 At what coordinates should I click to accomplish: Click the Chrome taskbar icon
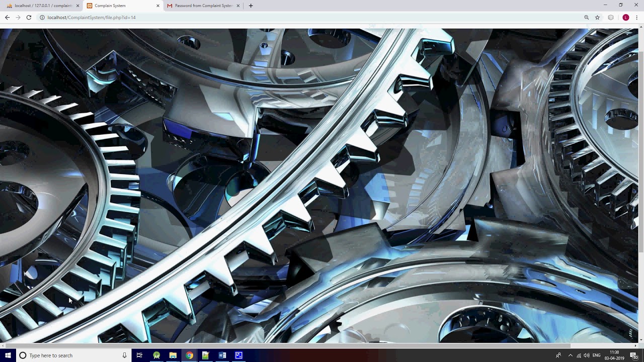(189, 355)
